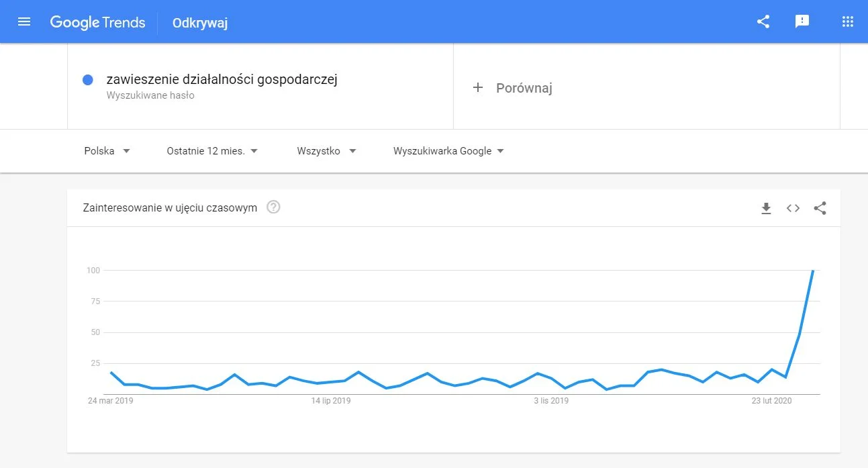The width and height of the screenshot is (868, 468).
Task: Open the hamburger main menu
Action: 24,21
